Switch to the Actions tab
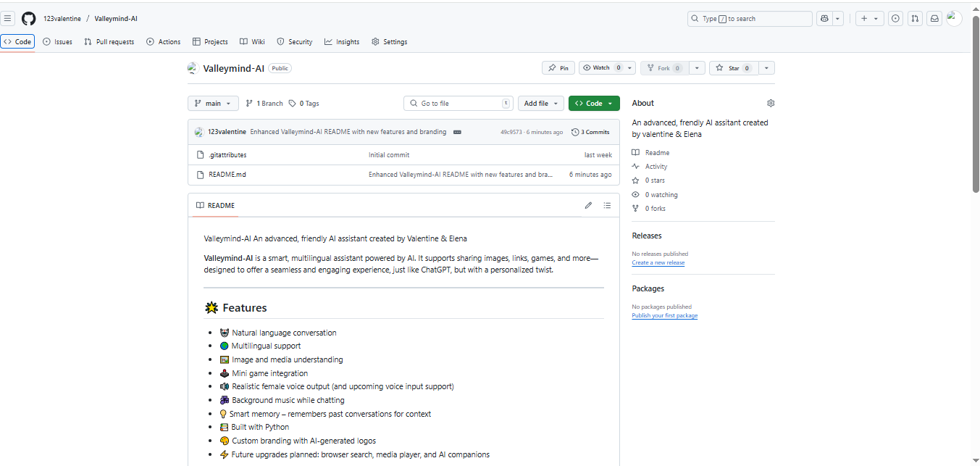980x466 pixels. [x=163, y=42]
